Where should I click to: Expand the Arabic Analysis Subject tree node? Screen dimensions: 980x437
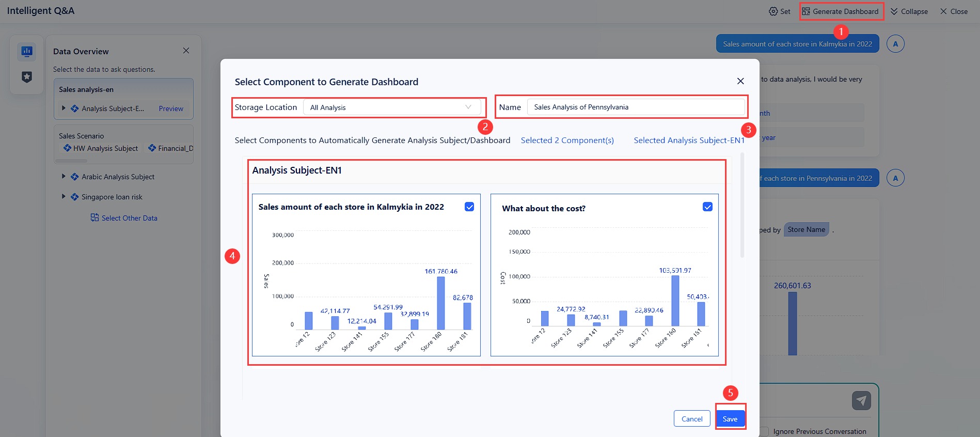pyautogui.click(x=64, y=177)
